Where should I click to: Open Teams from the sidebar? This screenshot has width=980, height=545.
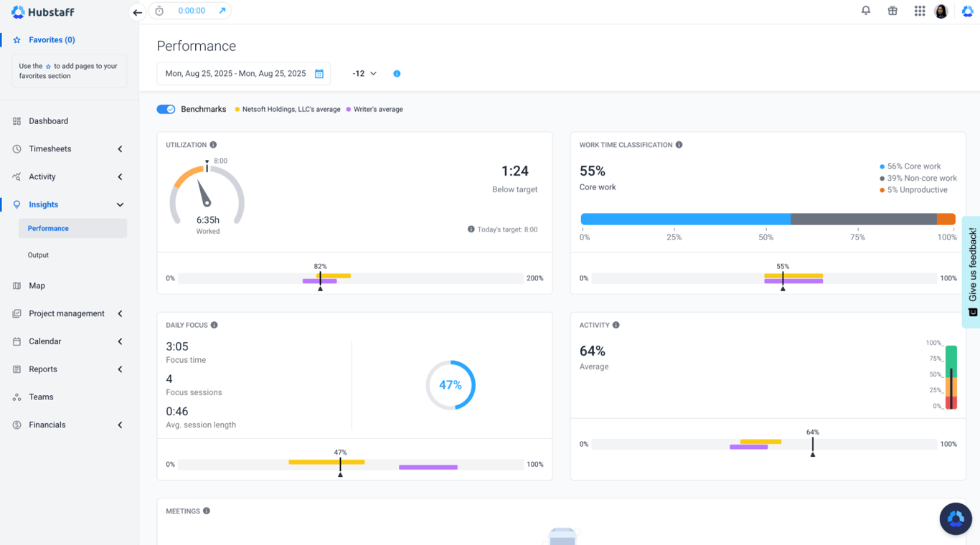[x=42, y=397]
